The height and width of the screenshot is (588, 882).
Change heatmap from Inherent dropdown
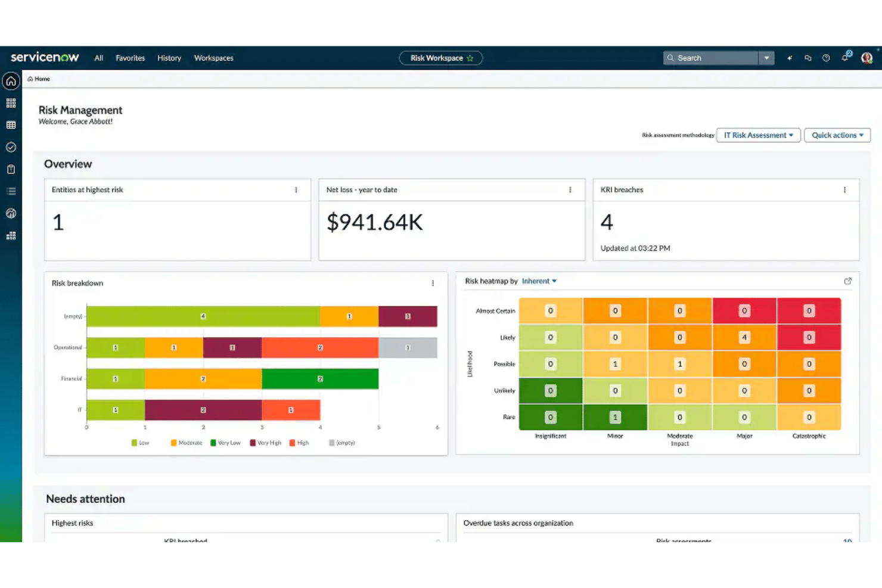[x=539, y=281]
